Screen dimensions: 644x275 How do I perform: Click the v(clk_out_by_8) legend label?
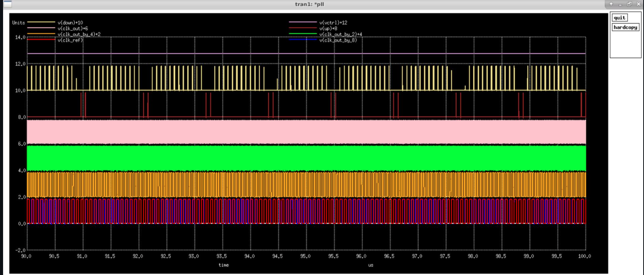point(338,40)
